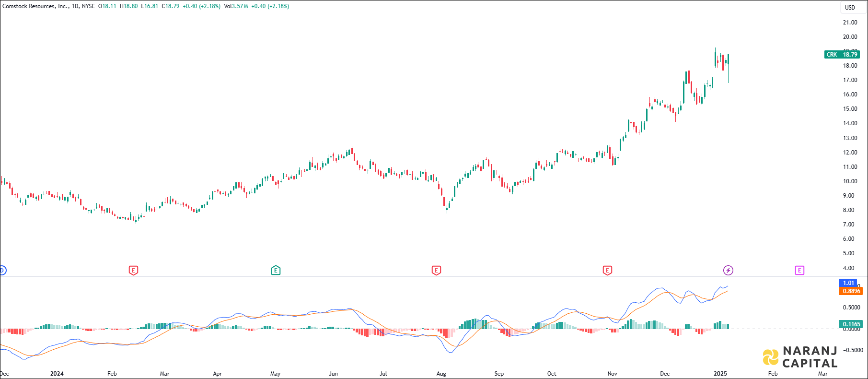Click the red earnings marker above Feb 2024
This screenshot has width=868, height=379.
[134, 271]
